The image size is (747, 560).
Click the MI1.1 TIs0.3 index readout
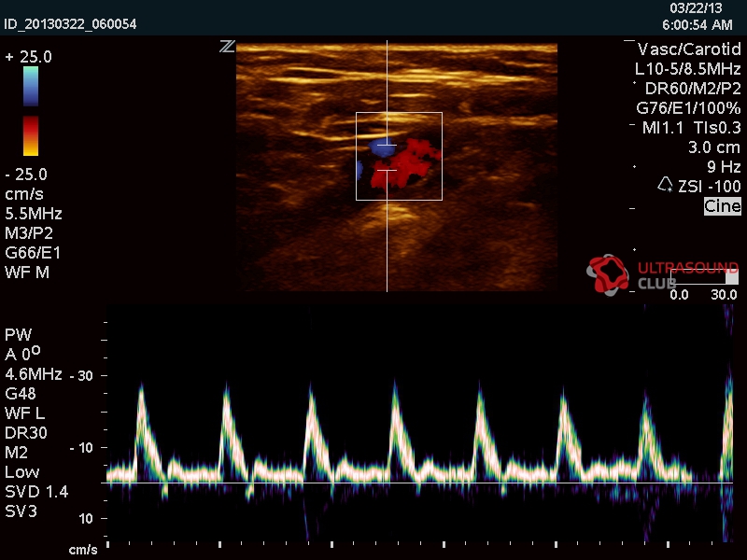[x=691, y=128]
